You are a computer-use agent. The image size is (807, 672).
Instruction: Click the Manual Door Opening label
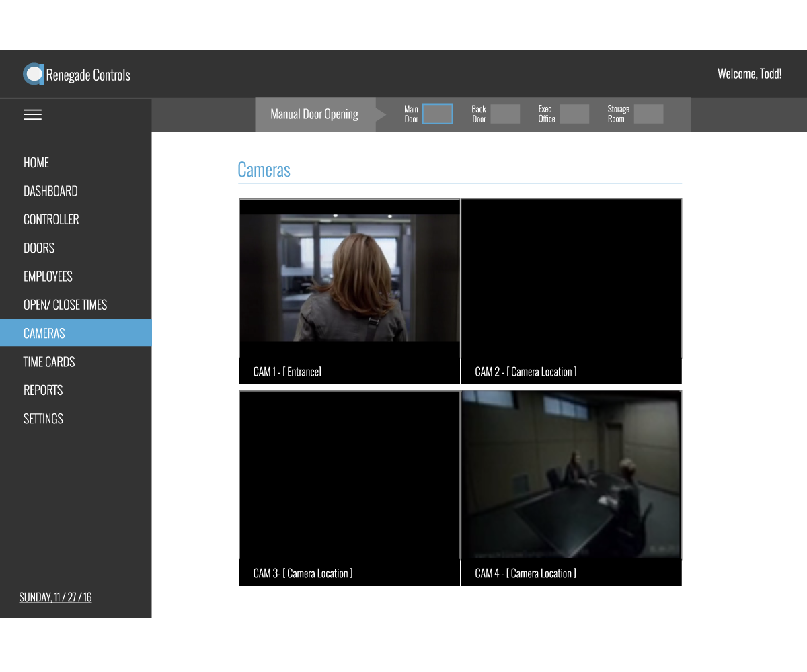[x=314, y=114]
